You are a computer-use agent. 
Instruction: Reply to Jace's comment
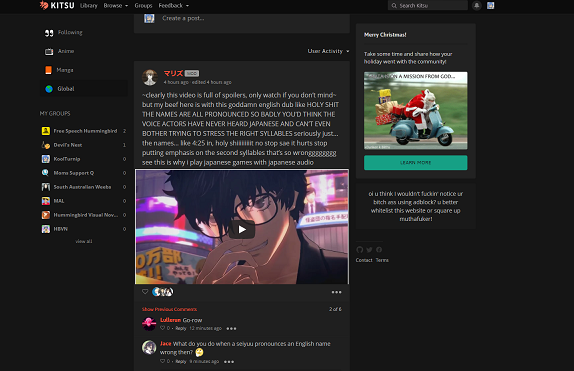181,361
